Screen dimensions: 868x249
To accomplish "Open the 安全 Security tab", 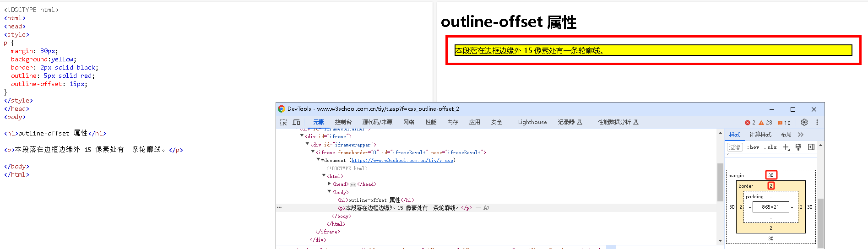I will [x=497, y=122].
